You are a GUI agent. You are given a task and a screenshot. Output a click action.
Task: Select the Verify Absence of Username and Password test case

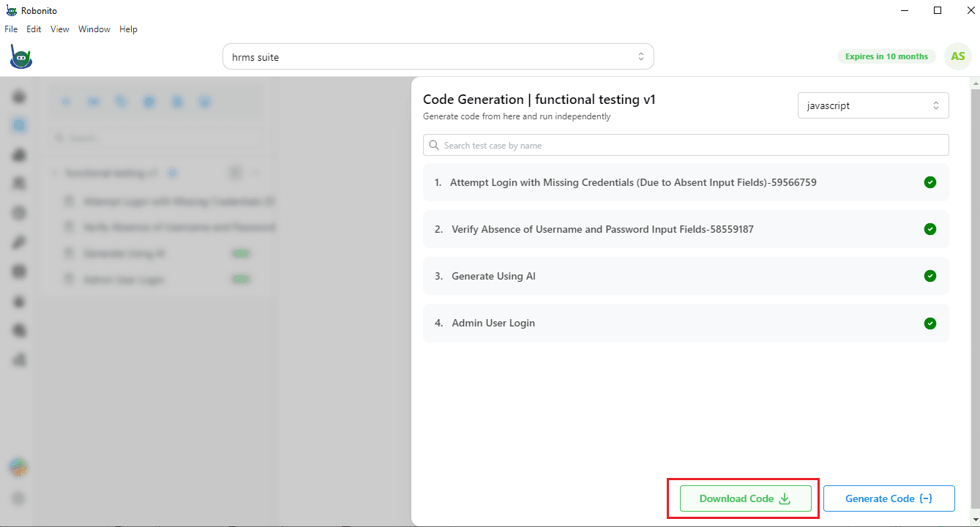(x=686, y=229)
